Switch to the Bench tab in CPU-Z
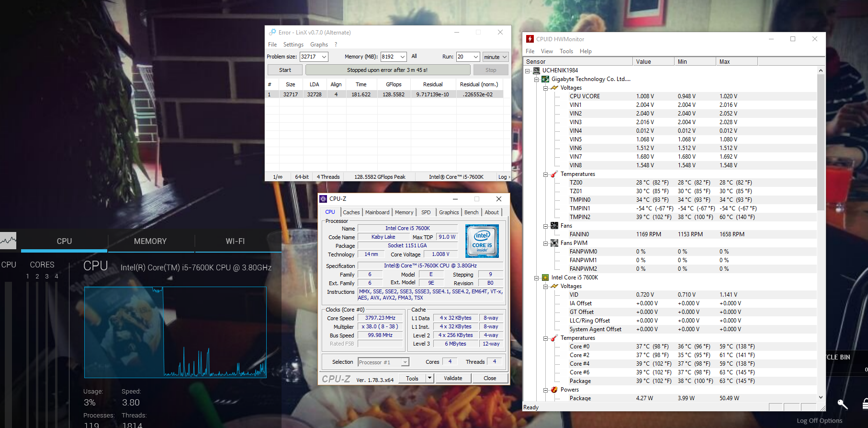 click(471, 212)
